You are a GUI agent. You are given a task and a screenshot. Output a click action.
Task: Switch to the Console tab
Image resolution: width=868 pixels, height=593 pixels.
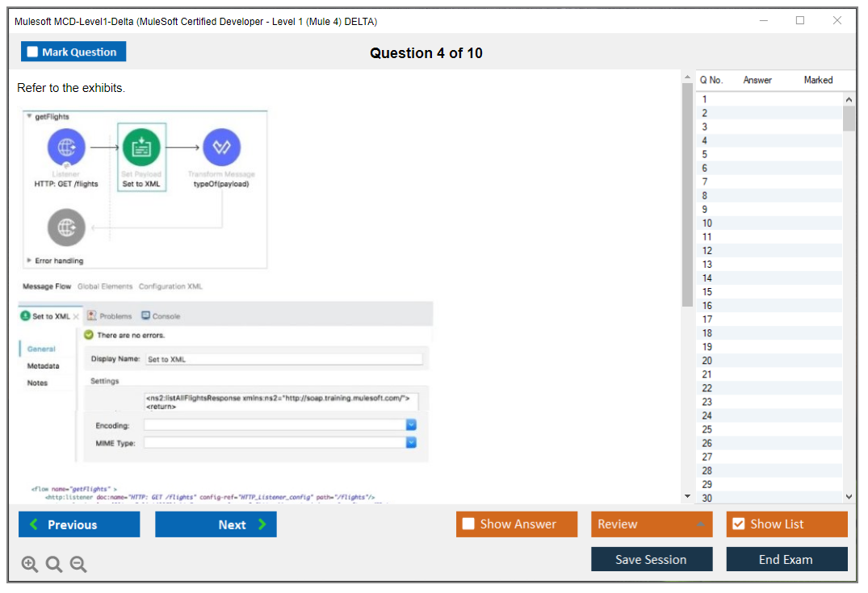(x=161, y=316)
